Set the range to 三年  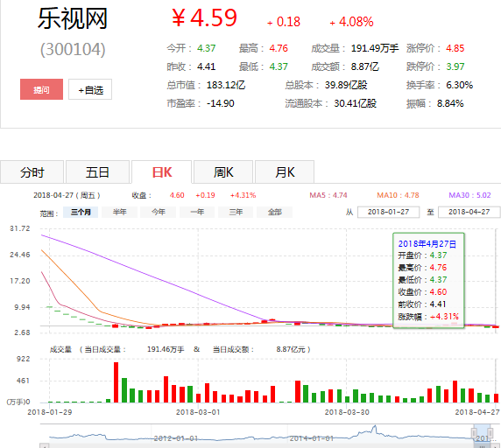click(236, 212)
